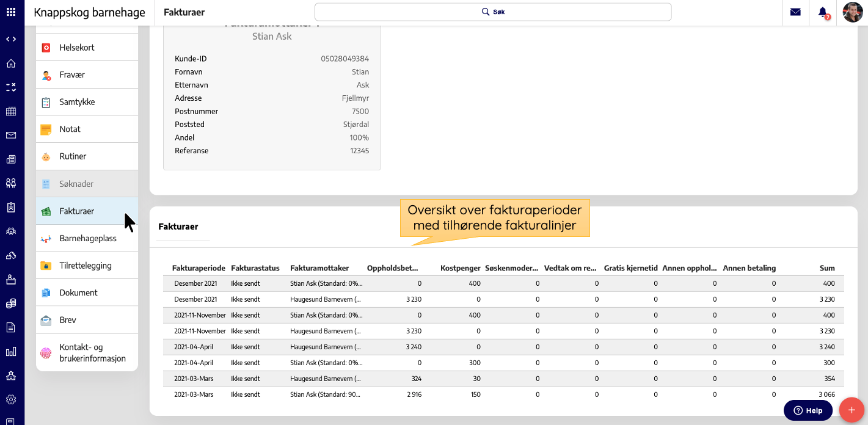Click the Stian Ask name under recipient card

272,37
